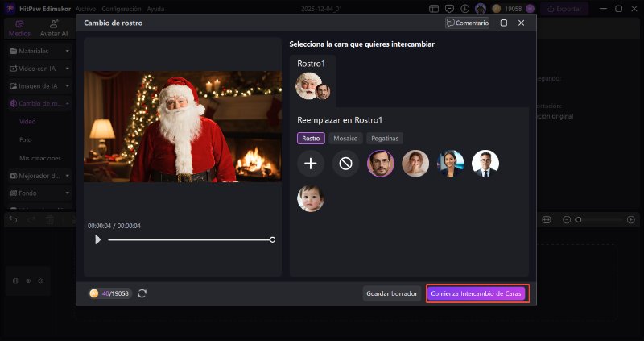Open the Comentario feedback button
This screenshot has width=644, height=341.
pyautogui.click(x=468, y=23)
